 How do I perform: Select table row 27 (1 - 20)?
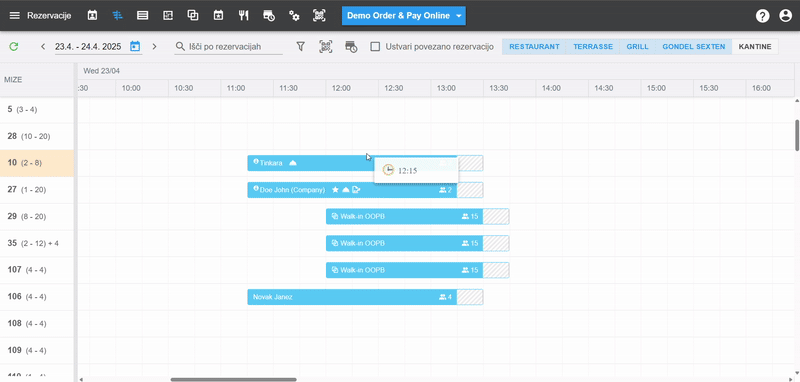pos(37,190)
